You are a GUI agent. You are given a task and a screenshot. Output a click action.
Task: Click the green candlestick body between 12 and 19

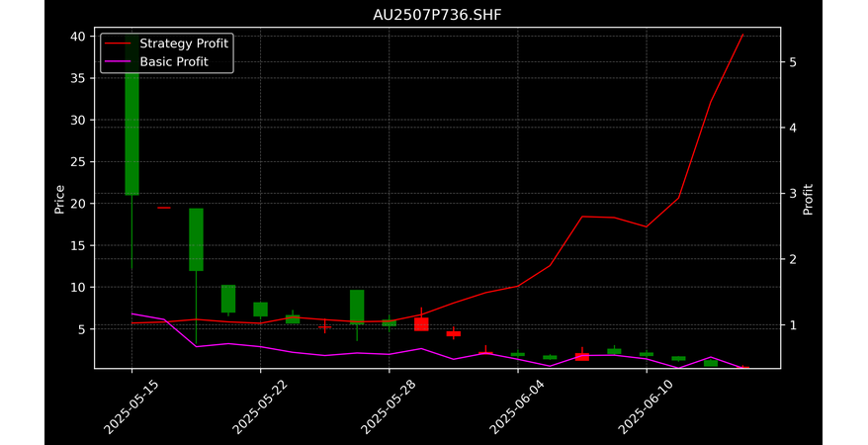(x=196, y=239)
